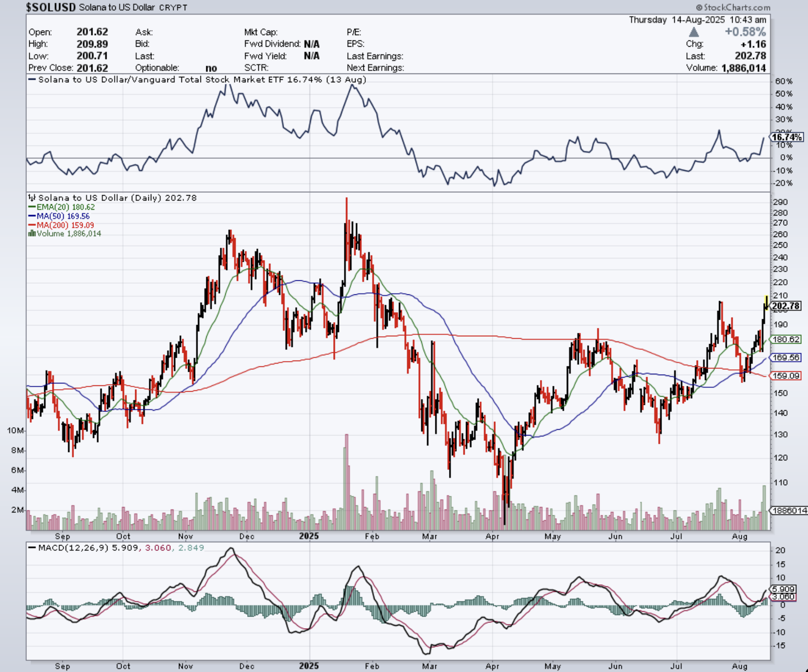Click the MA(50) 169.56 legend entry
The width and height of the screenshot is (808, 672).
(x=59, y=216)
